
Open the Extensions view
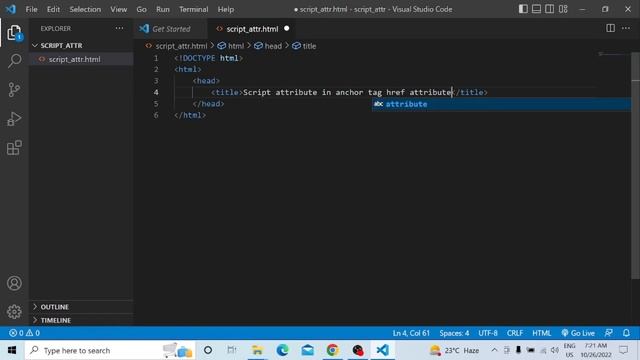point(14,148)
